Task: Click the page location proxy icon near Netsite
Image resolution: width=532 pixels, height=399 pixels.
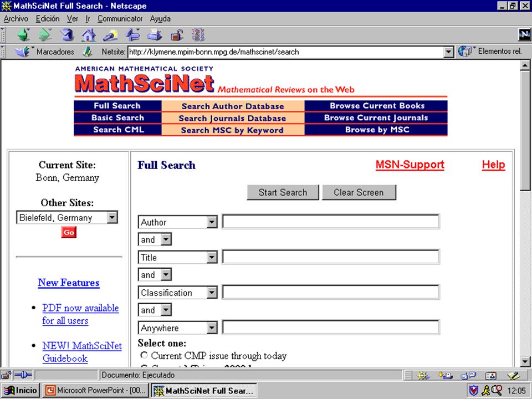Action: tap(88, 52)
